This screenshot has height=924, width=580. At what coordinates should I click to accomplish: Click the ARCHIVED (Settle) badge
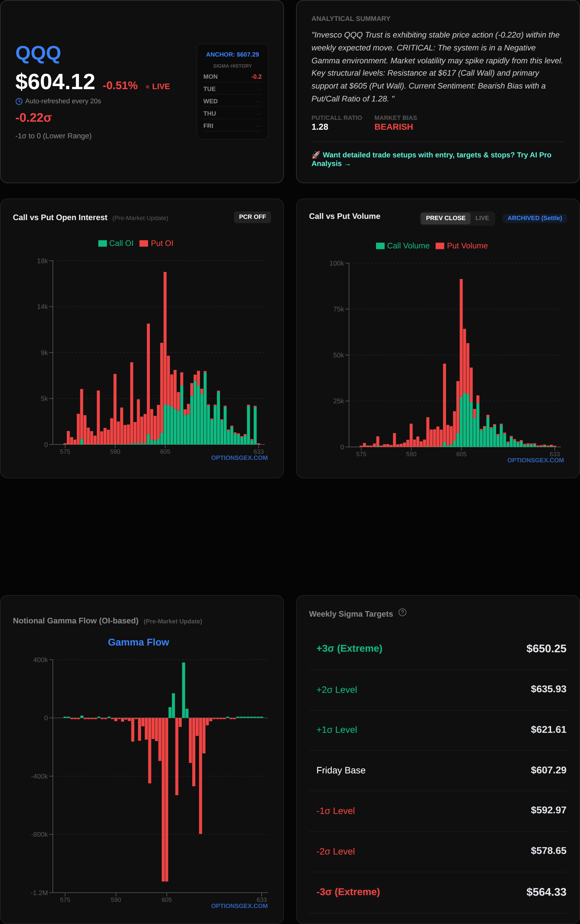pos(534,218)
